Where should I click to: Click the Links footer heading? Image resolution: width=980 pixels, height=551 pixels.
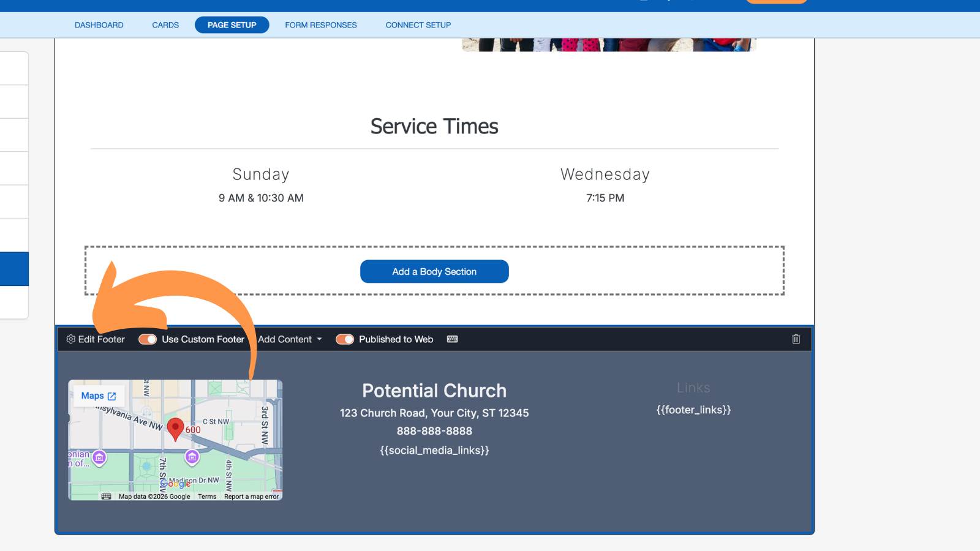click(x=693, y=388)
